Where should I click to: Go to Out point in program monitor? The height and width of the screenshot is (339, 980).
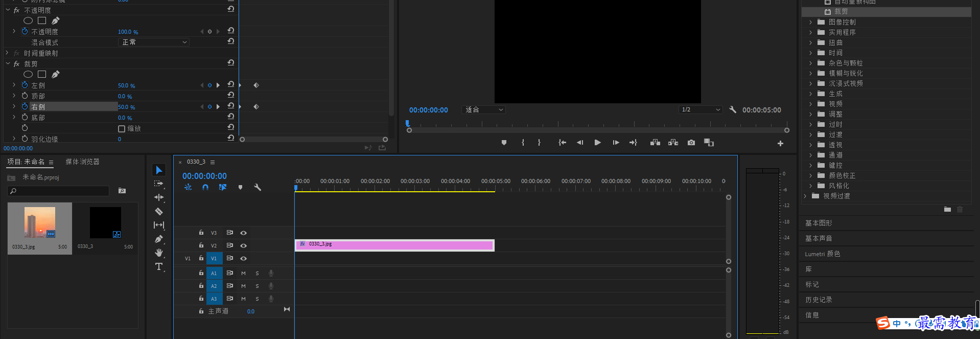pos(633,143)
